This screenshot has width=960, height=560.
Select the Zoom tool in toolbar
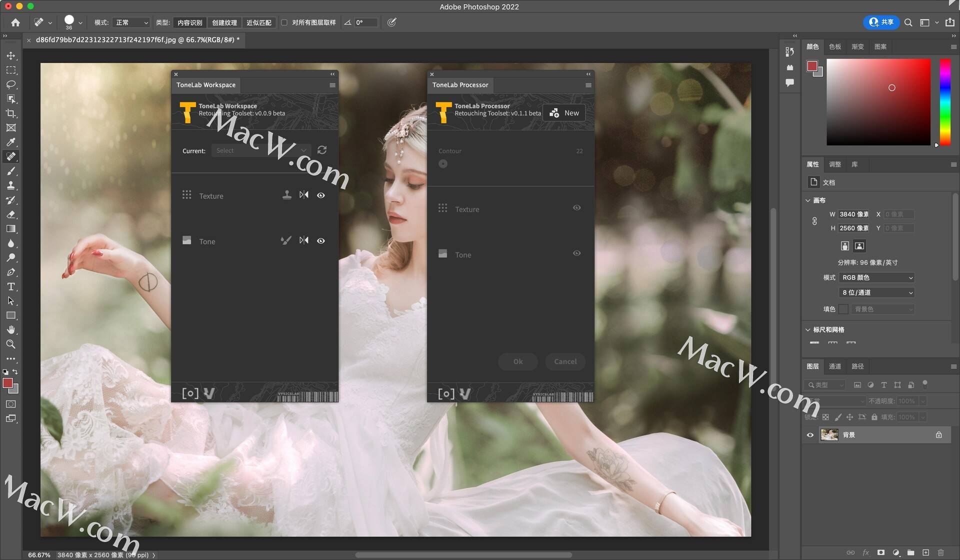point(11,344)
